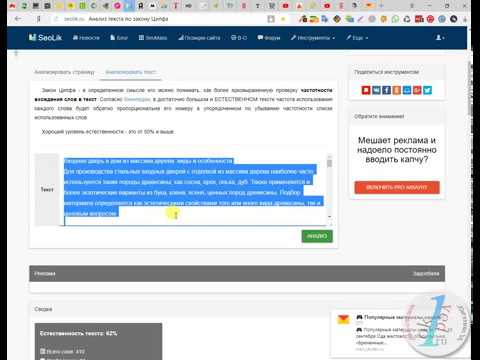Click the green Анализ button
This screenshot has height=360, width=480.
(x=317, y=236)
